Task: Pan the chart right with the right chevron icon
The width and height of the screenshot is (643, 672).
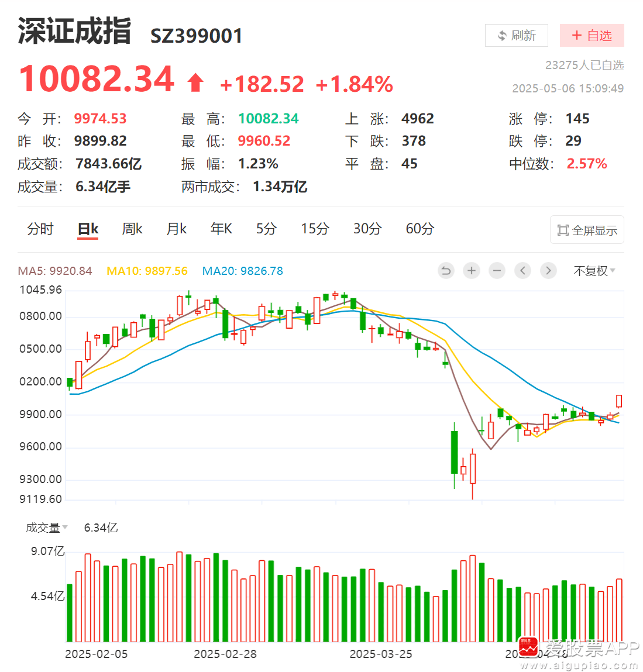Action: 548,270
